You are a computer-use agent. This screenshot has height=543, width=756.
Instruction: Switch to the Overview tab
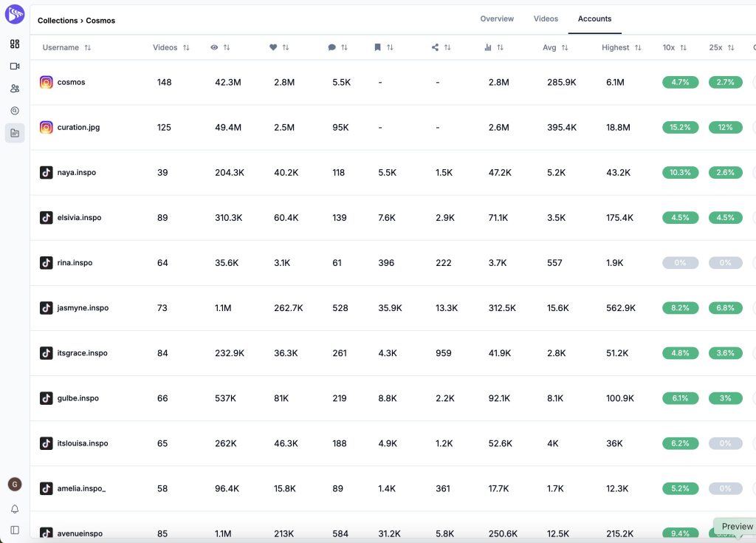pyautogui.click(x=497, y=18)
